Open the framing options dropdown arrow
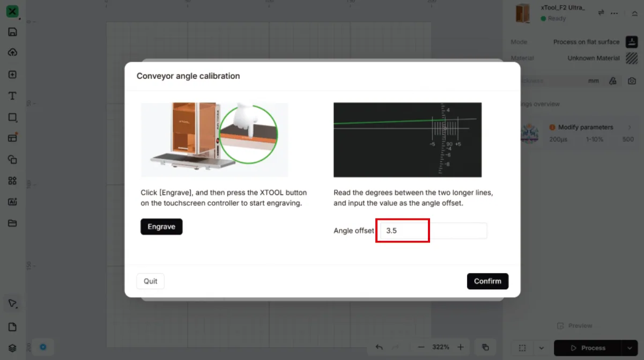Screen dimensions: 644x360 541,348
